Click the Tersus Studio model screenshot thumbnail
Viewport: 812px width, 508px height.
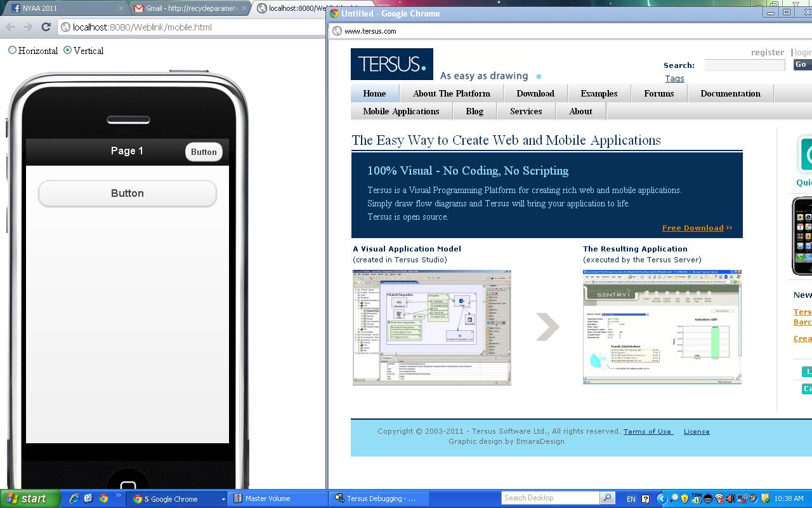click(431, 327)
